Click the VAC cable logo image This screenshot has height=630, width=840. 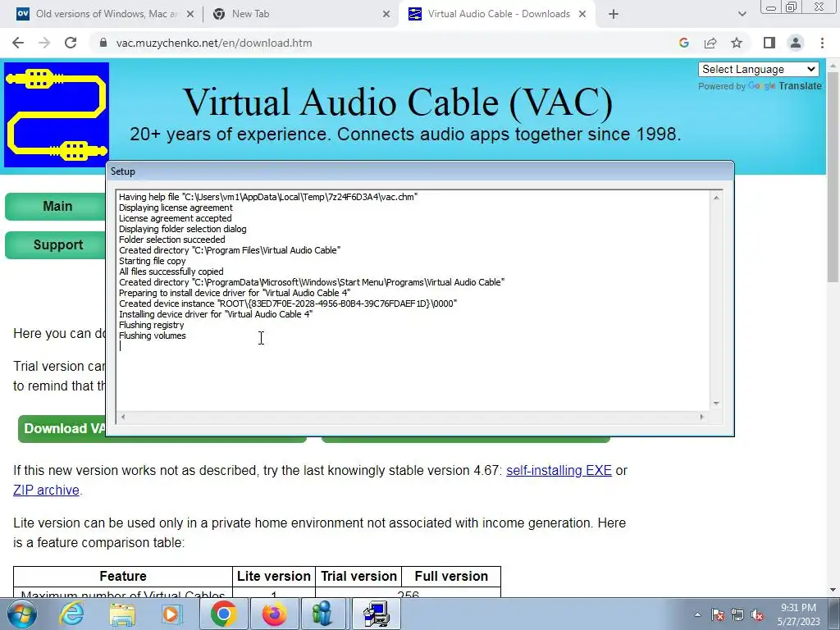pos(57,115)
